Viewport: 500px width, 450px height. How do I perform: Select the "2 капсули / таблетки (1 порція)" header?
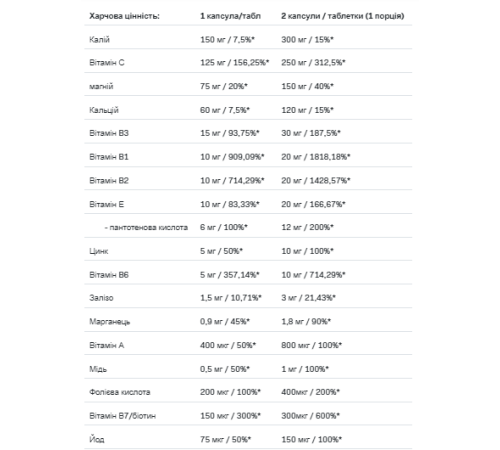(x=343, y=16)
